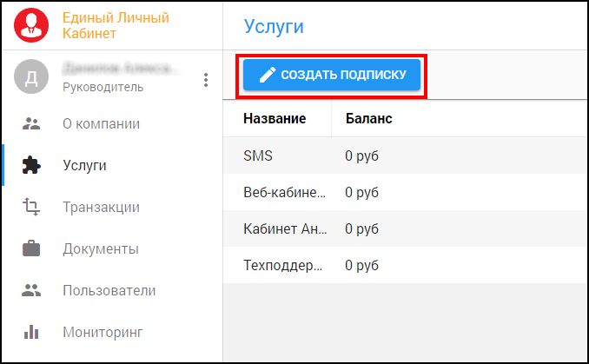Select the SMS service row
589x364 pixels.
[258, 156]
